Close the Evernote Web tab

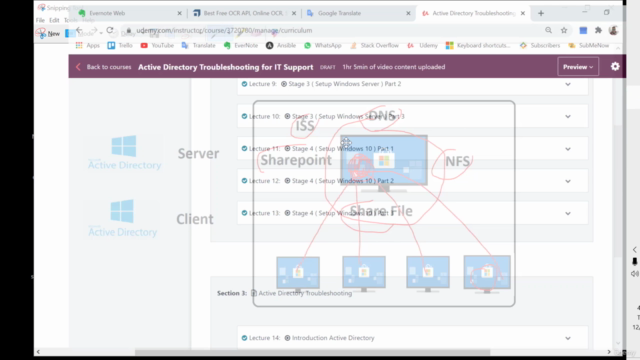179,13
